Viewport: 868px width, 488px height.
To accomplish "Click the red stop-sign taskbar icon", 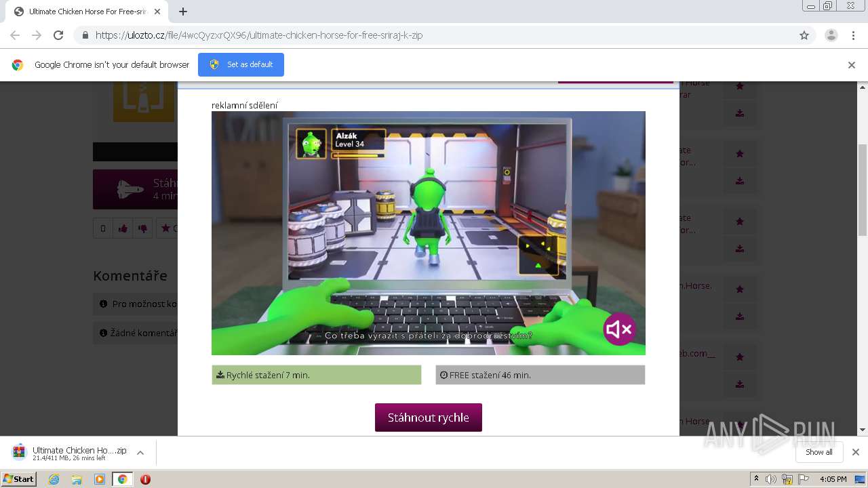I will [x=145, y=479].
